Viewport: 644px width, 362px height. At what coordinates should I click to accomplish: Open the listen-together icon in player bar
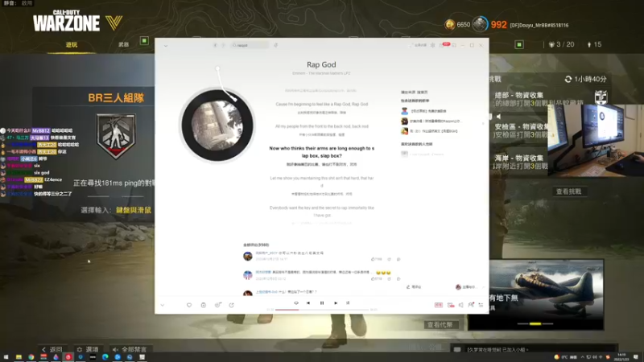click(471, 305)
